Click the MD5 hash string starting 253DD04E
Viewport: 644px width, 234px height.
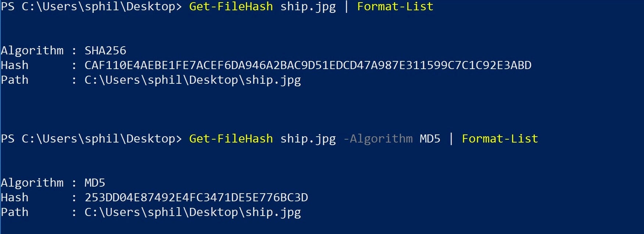click(196, 197)
